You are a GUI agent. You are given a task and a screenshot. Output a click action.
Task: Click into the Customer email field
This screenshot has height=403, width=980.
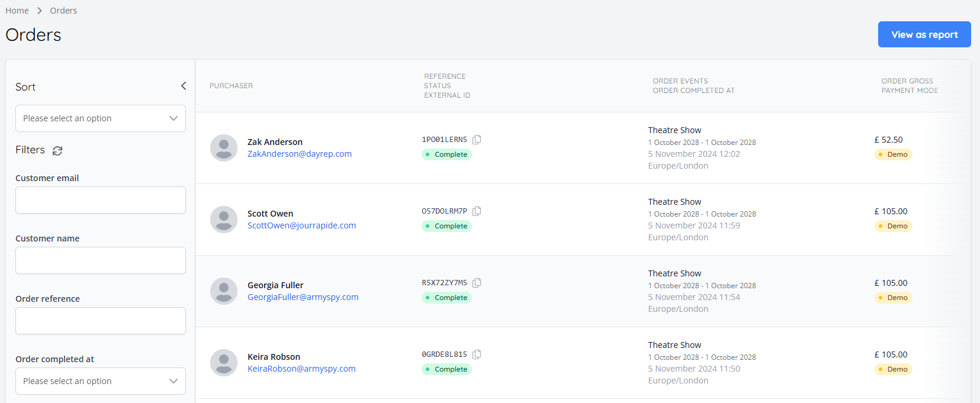click(x=101, y=200)
